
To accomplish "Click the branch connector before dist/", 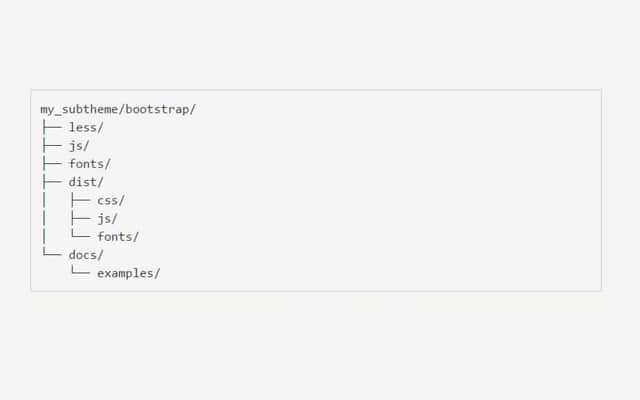I will [51, 182].
